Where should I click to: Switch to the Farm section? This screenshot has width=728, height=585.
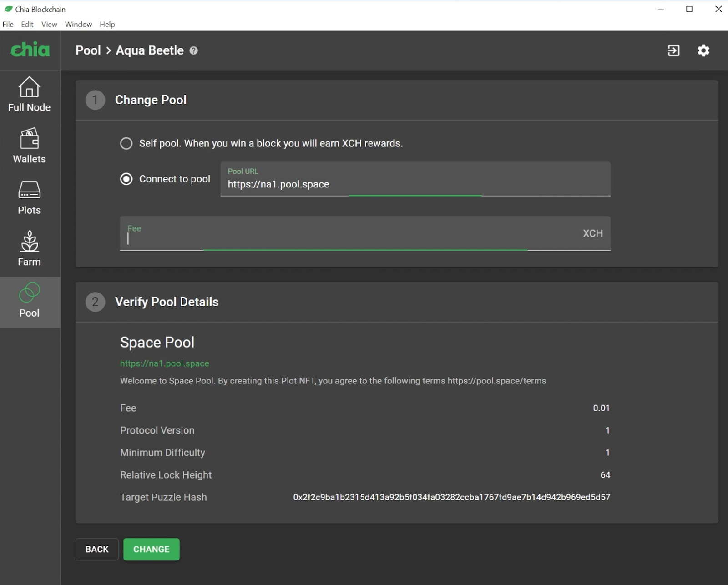(30, 249)
